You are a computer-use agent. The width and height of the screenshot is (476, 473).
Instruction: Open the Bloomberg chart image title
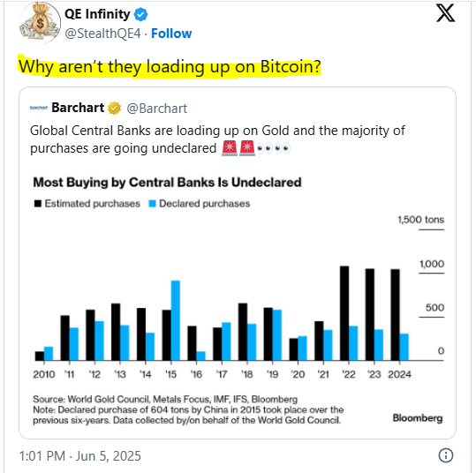(x=167, y=183)
